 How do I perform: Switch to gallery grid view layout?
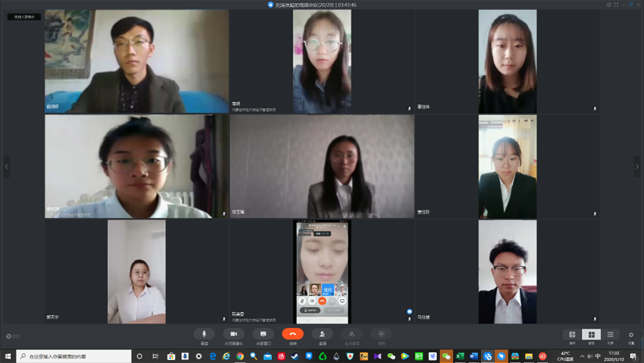point(591,335)
